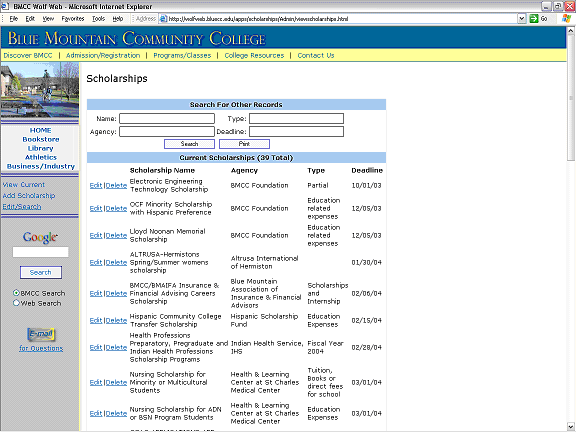Open the Athletics sidebar link

[41, 157]
